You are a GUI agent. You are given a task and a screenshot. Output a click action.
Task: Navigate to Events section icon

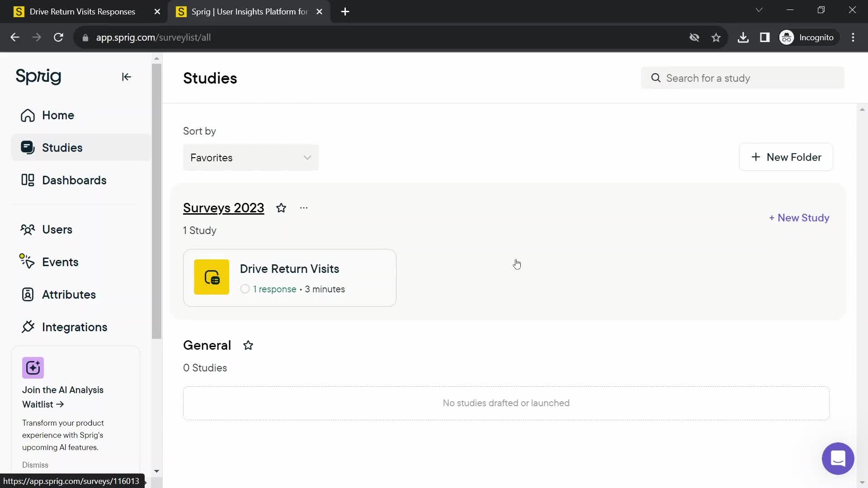tap(28, 262)
